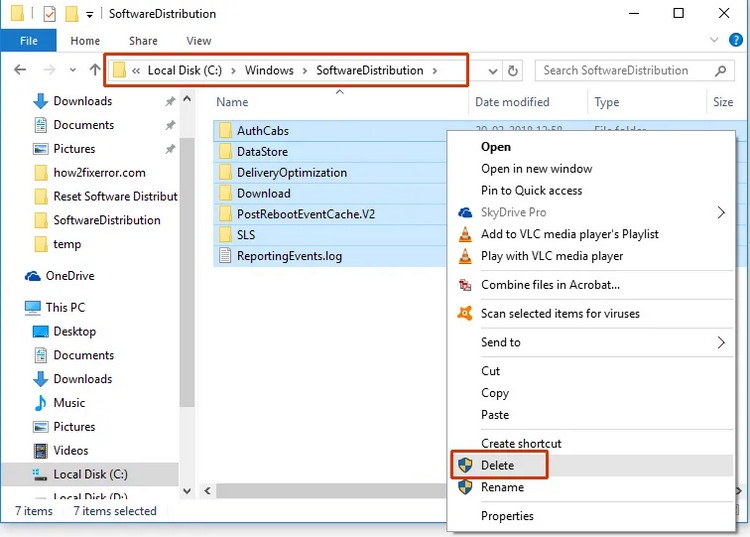Image resolution: width=750 pixels, height=537 pixels.
Task: Click the Forward navigation arrow
Action: pyautogui.click(x=49, y=70)
